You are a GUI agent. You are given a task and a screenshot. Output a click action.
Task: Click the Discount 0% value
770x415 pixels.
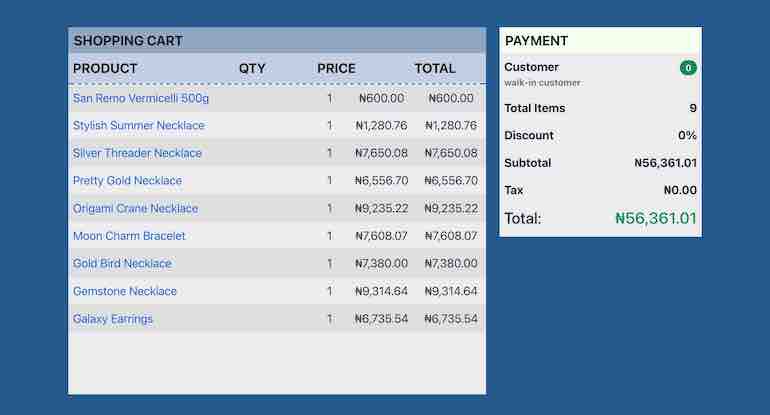pos(687,136)
